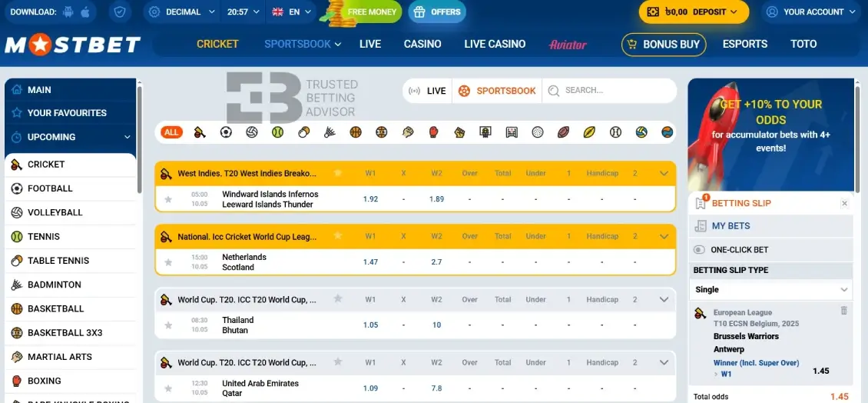This screenshot has width=868, height=403.
Task: Favourite the Thailand vs Bhutan match star
Action: pos(168,325)
